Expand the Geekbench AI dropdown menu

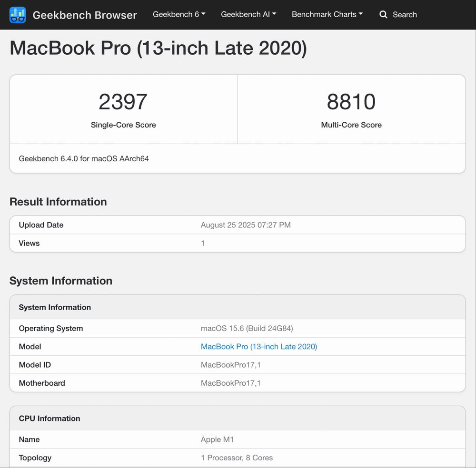248,14
